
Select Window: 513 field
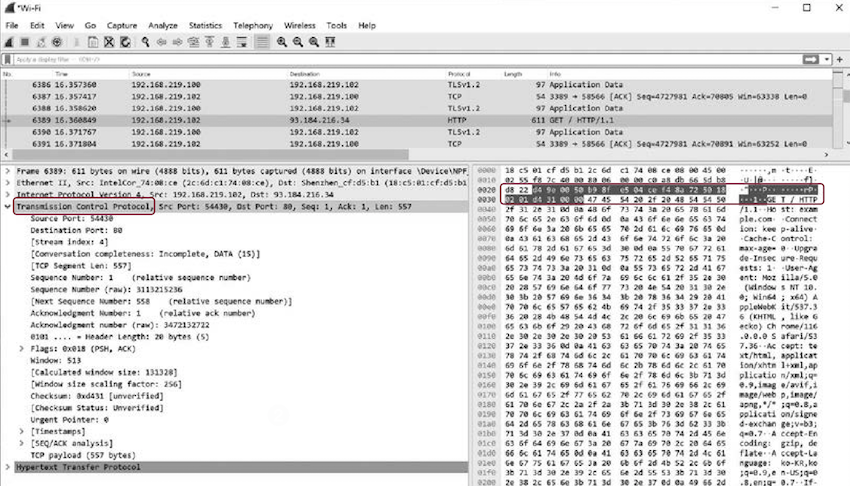55,360
